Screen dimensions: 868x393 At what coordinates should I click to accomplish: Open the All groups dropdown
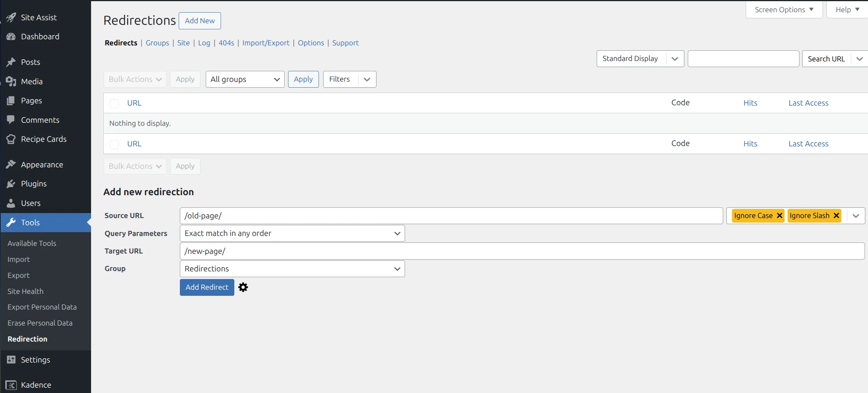245,79
